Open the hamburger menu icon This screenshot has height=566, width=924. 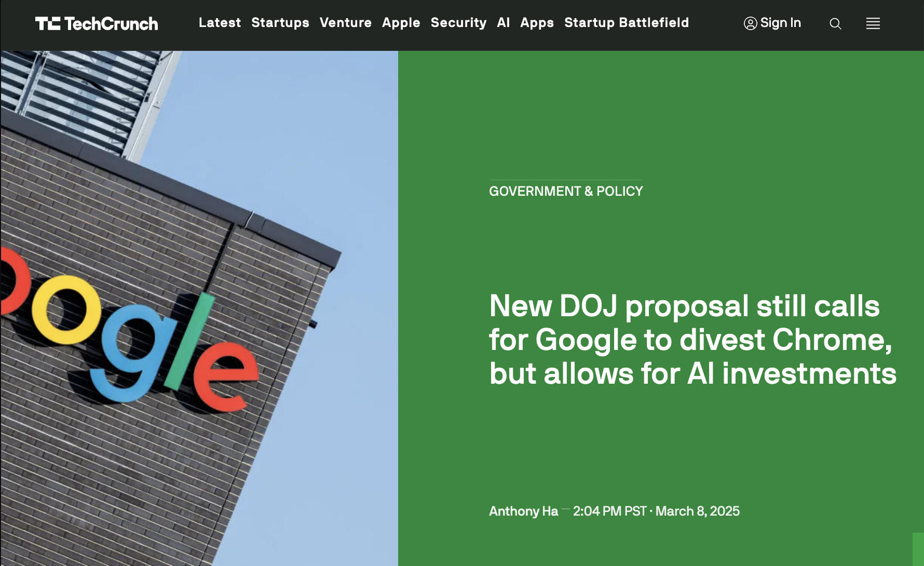tap(873, 23)
